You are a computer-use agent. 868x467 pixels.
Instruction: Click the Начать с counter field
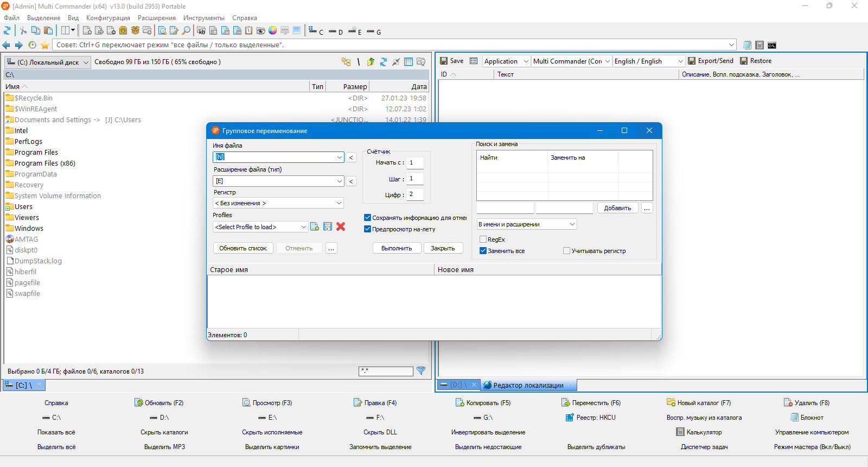415,162
